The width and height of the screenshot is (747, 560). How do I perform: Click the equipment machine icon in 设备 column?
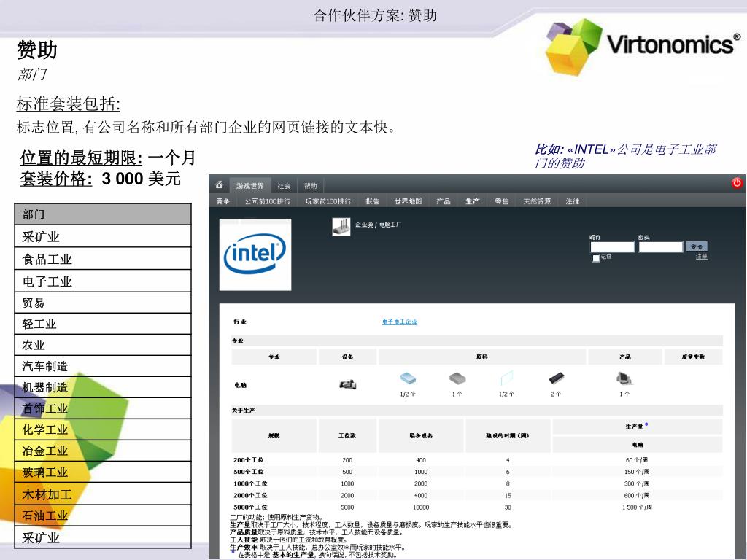coord(348,384)
